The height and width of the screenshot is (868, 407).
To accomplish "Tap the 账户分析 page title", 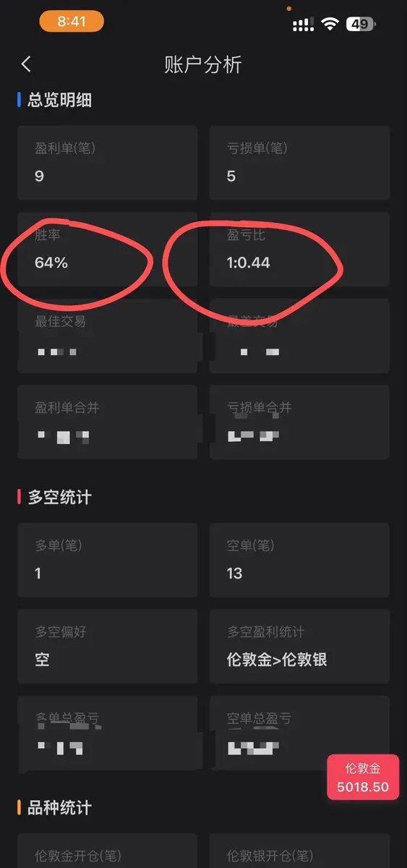I will point(203,64).
